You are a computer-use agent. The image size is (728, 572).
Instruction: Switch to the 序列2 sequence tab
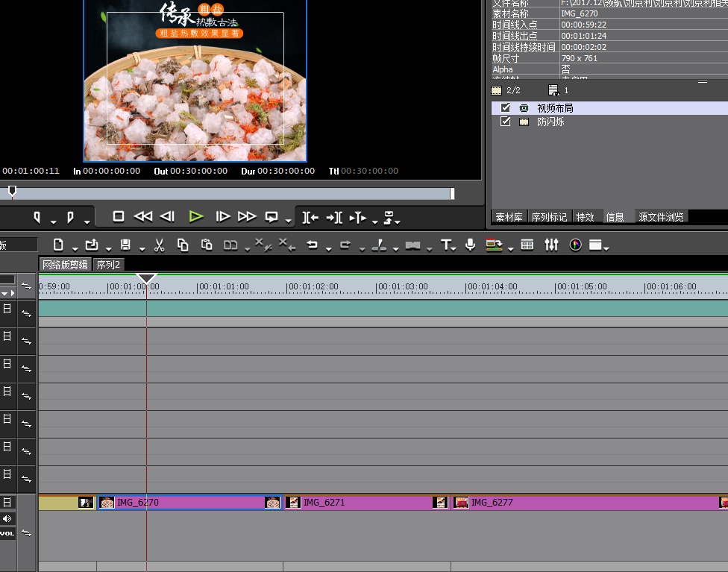tap(108, 265)
